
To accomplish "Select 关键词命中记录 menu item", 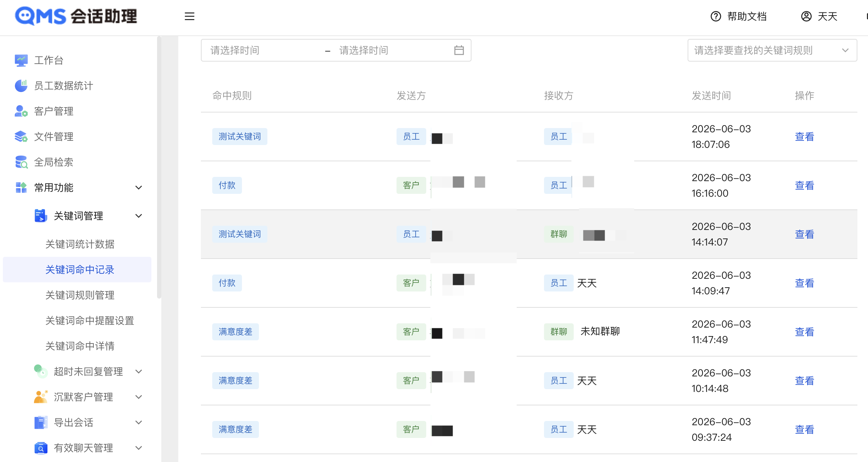I will coord(77,270).
